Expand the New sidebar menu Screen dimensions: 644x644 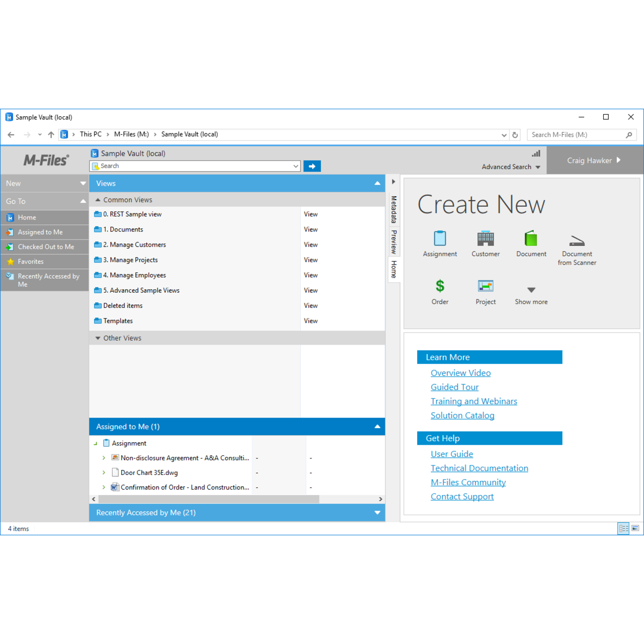pos(83,184)
